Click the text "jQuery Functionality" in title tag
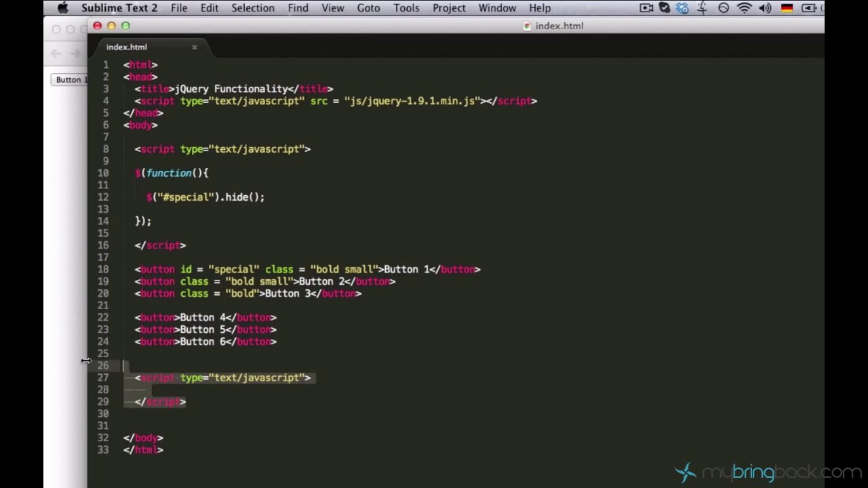The height and width of the screenshot is (488, 868). (231, 89)
